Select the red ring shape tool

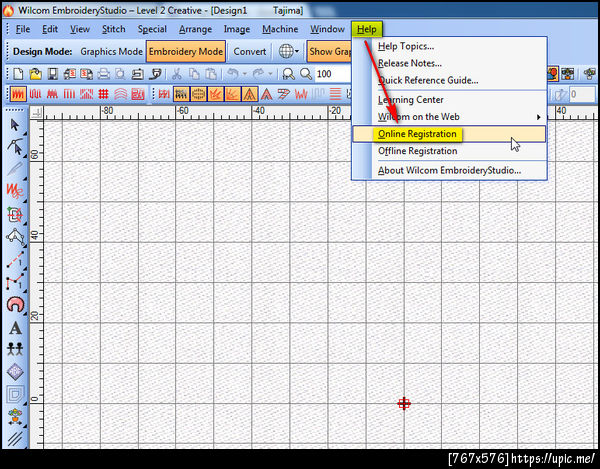click(15, 305)
